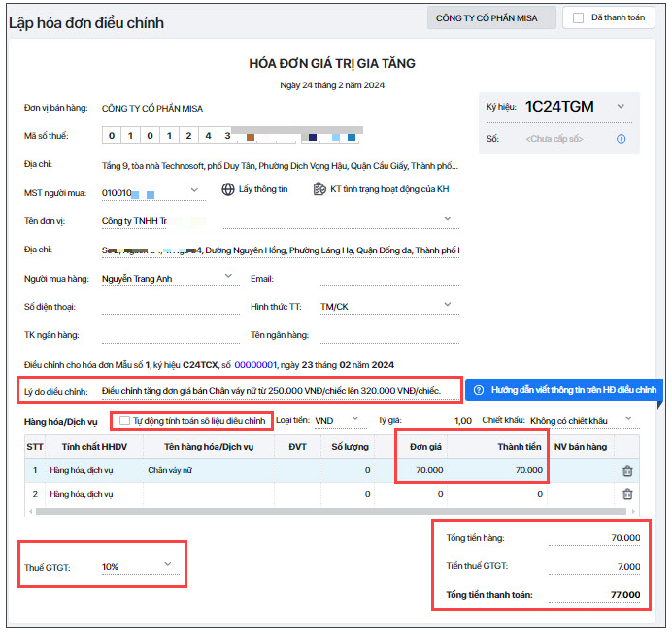Open the Người mua hàng dropdown

coord(228,276)
